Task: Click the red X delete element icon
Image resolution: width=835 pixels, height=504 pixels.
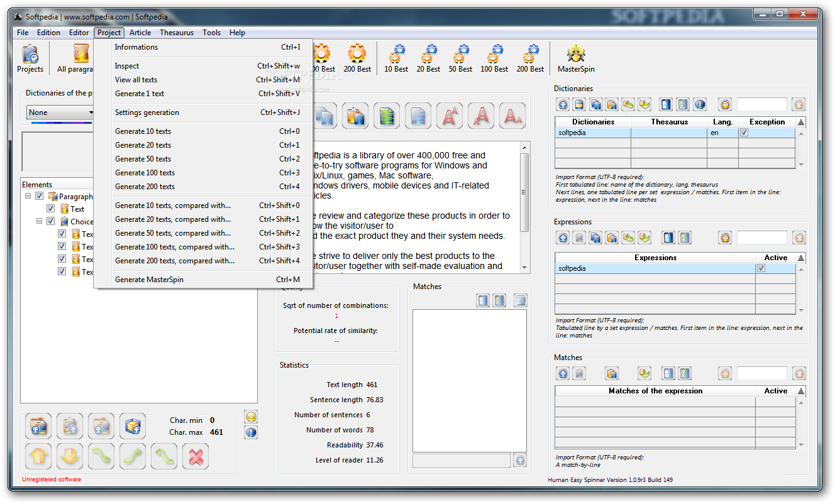Action: coord(196,456)
